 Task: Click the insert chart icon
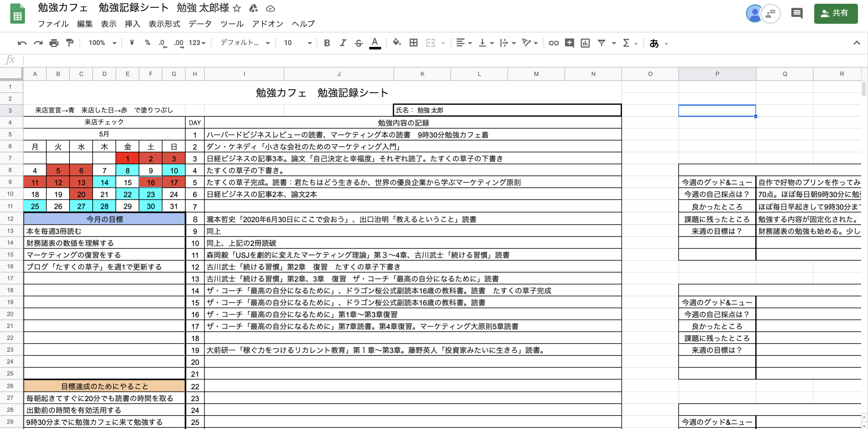(585, 43)
